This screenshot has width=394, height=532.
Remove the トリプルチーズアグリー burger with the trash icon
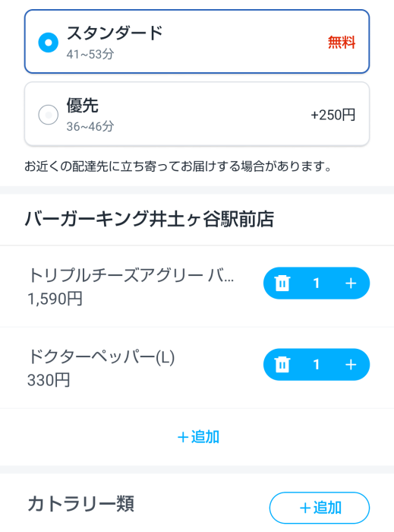tap(282, 283)
